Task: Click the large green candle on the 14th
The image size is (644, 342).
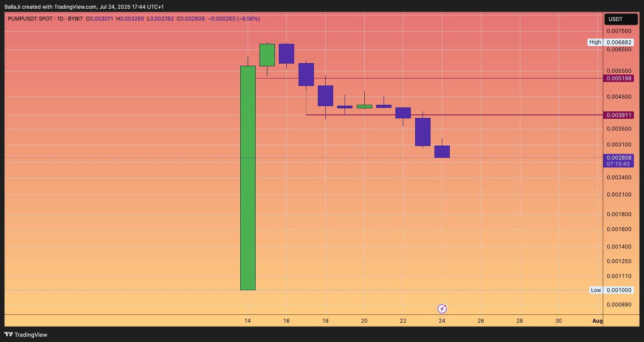Action: click(x=248, y=178)
